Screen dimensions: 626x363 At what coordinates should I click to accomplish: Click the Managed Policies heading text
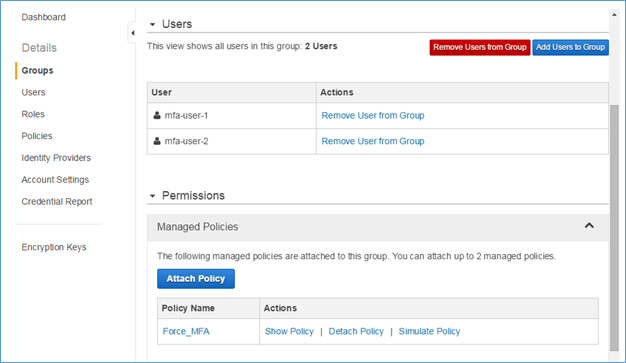pos(198,227)
